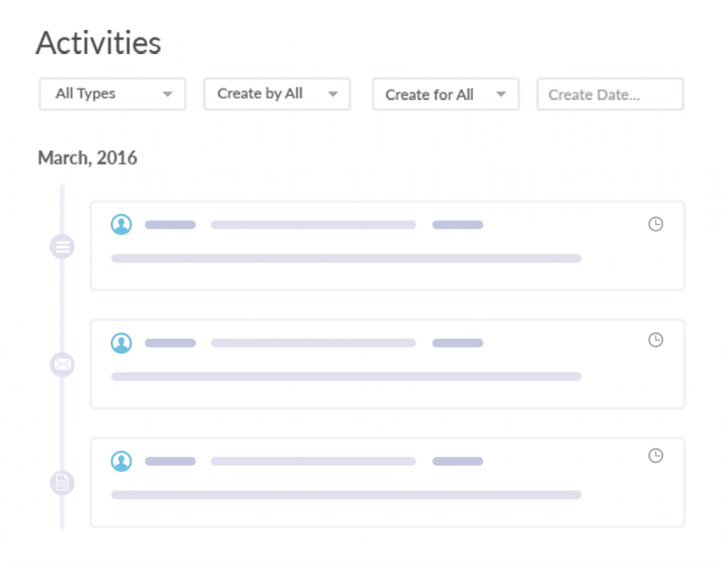Click the name placeholder beside first card's avatar

tap(170, 225)
